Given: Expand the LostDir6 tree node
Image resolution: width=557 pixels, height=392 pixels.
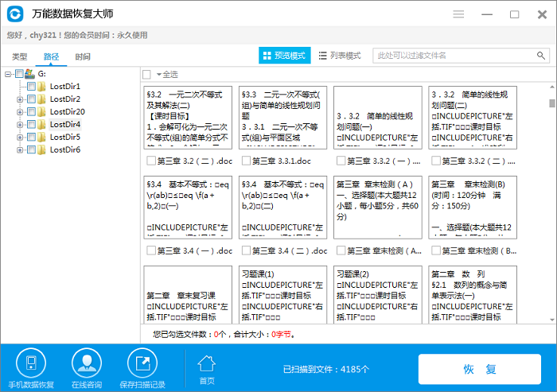Looking at the screenshot, I should click(20, 150).
